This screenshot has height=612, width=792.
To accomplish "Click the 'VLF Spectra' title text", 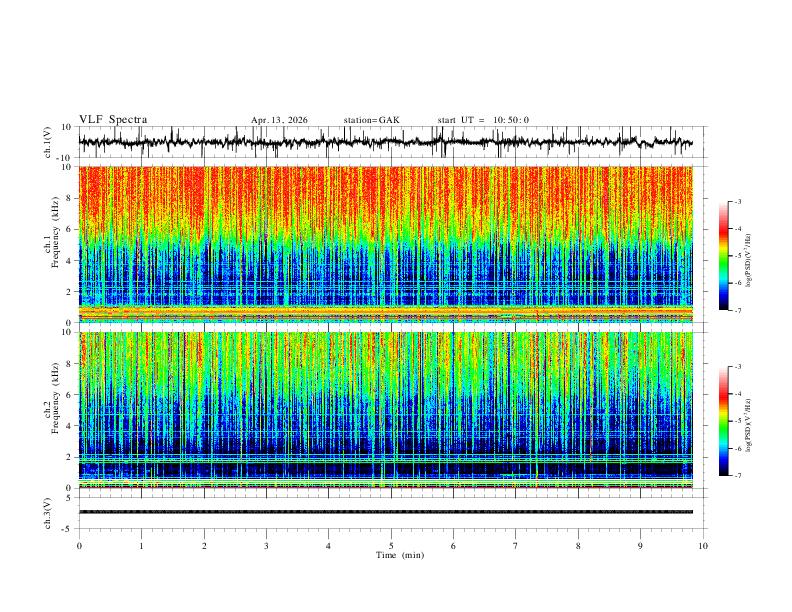I will (113, 120).
